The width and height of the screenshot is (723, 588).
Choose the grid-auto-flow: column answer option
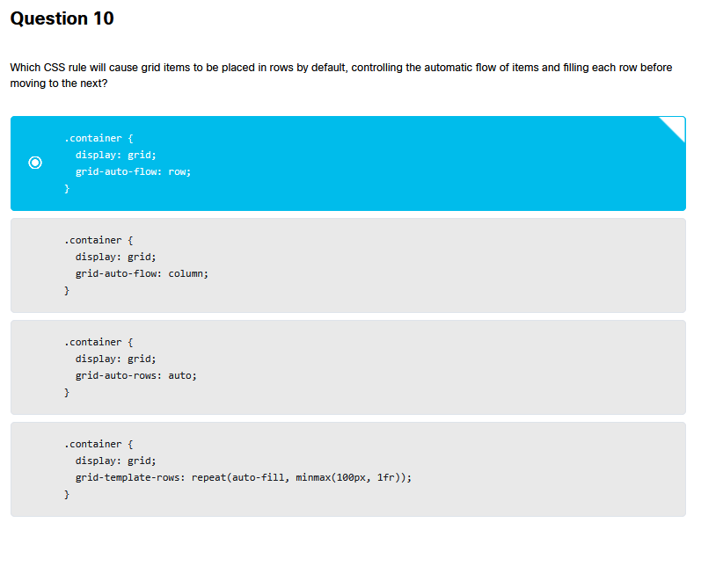(x=347, y=265)
